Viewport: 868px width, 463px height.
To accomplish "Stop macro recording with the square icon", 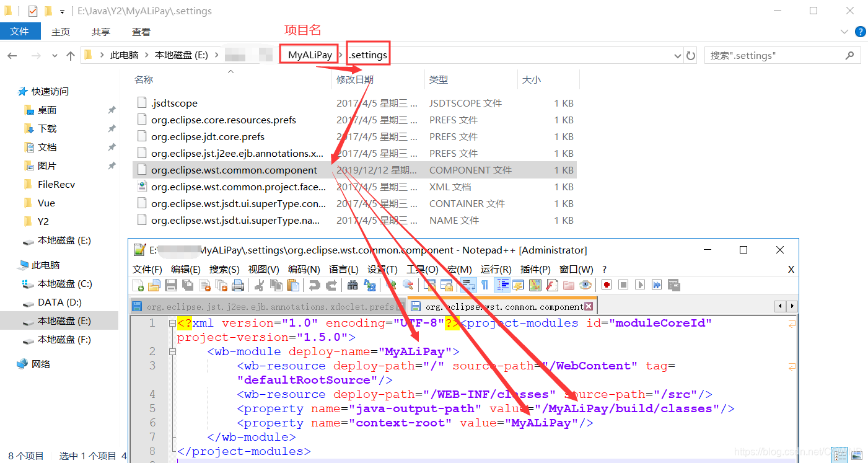I will 623,285.
